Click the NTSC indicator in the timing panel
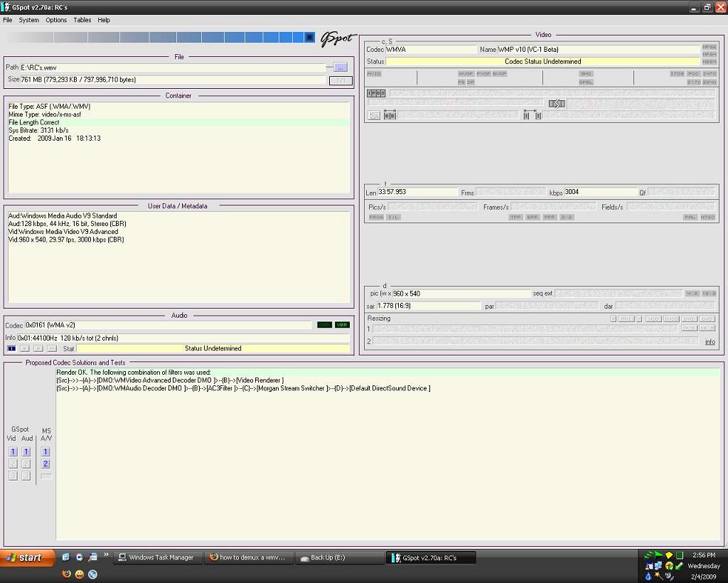Image resolution: width=728 pixels, height=583 pixels. pyautogui.click(x=708, y=218)
